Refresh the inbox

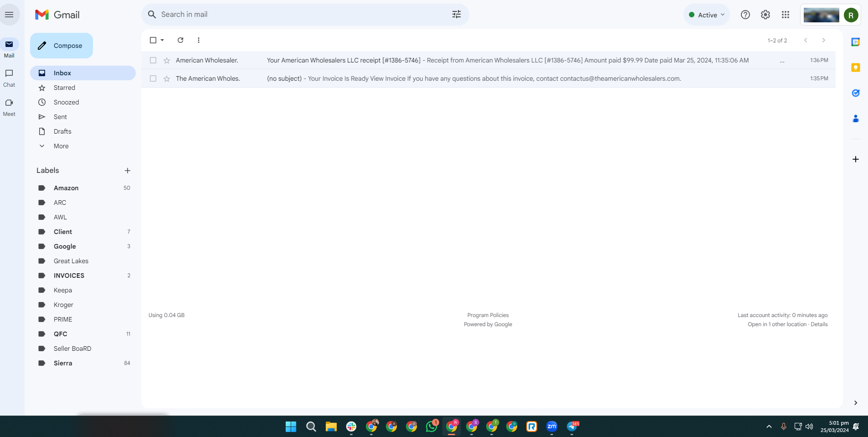pyautogui.click(x=180, y=40)
